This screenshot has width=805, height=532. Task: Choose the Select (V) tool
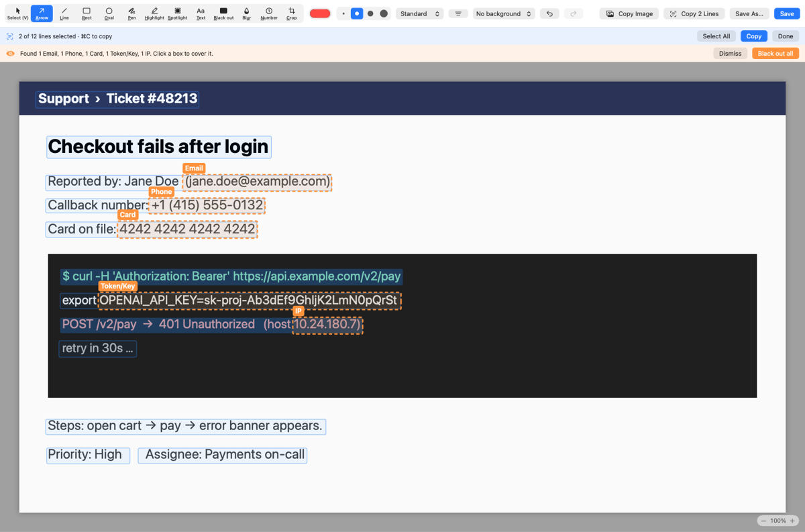click(17, 13)
